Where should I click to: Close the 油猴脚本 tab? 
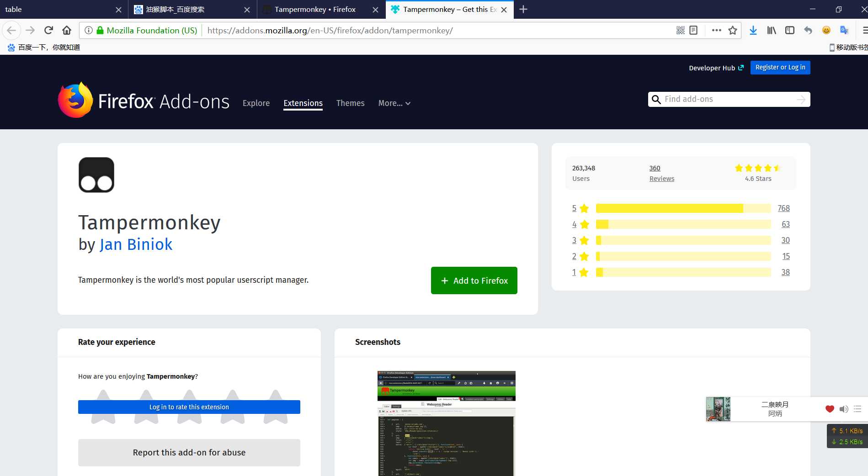pos(247,10)
